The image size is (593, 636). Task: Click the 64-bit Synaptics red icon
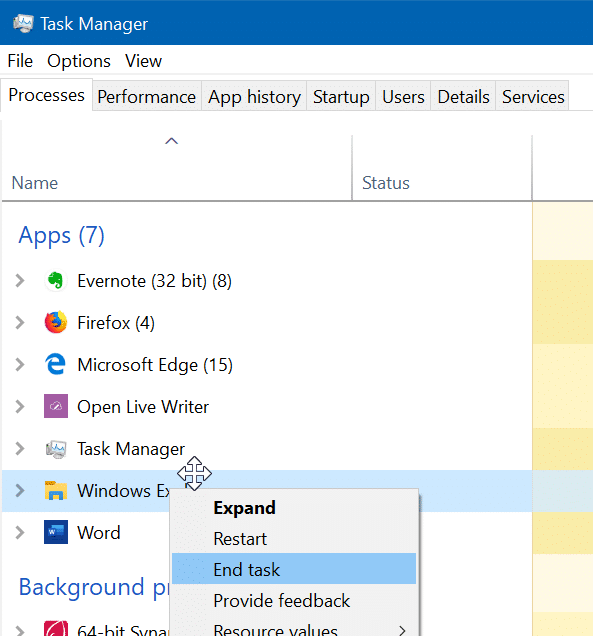tap(56, 628)
